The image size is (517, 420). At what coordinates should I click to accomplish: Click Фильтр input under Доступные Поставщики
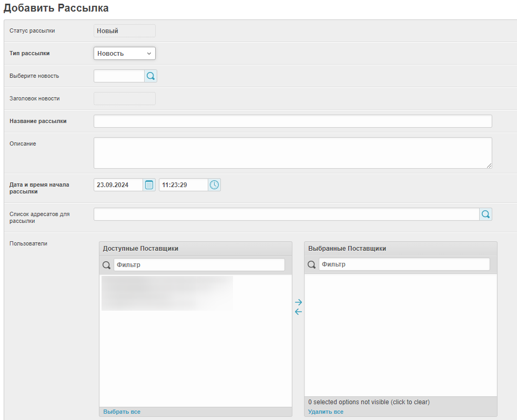point(199,265)
